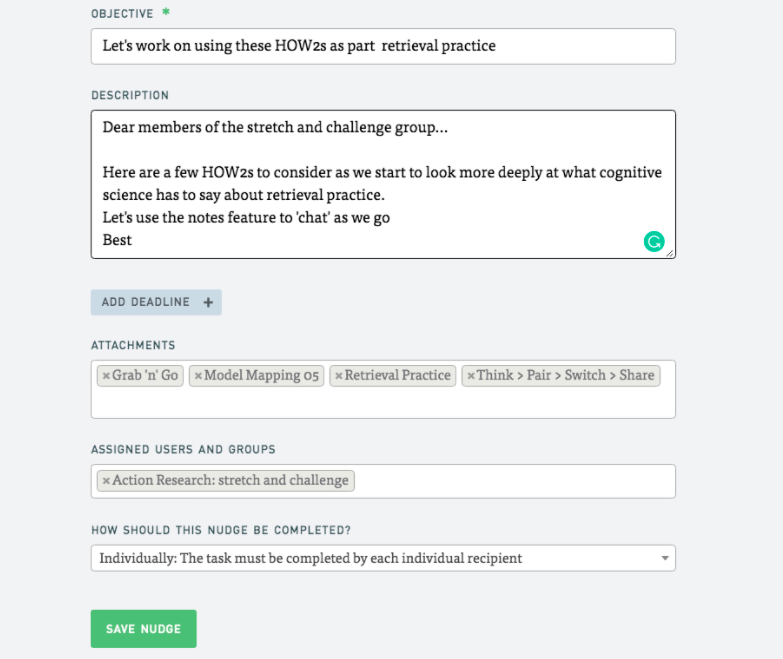Click the Retrieval Practice tag label
This screenshot has width=783, height=659.
397,375
